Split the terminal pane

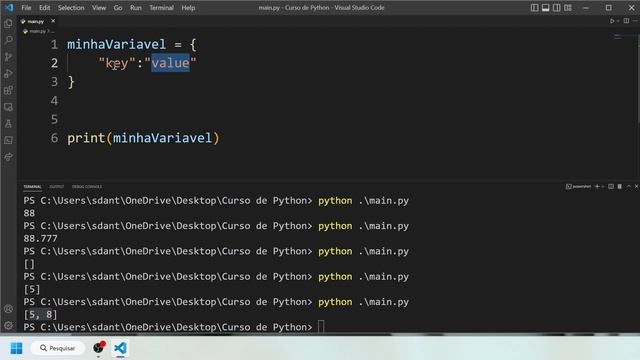tap(611, 187)
